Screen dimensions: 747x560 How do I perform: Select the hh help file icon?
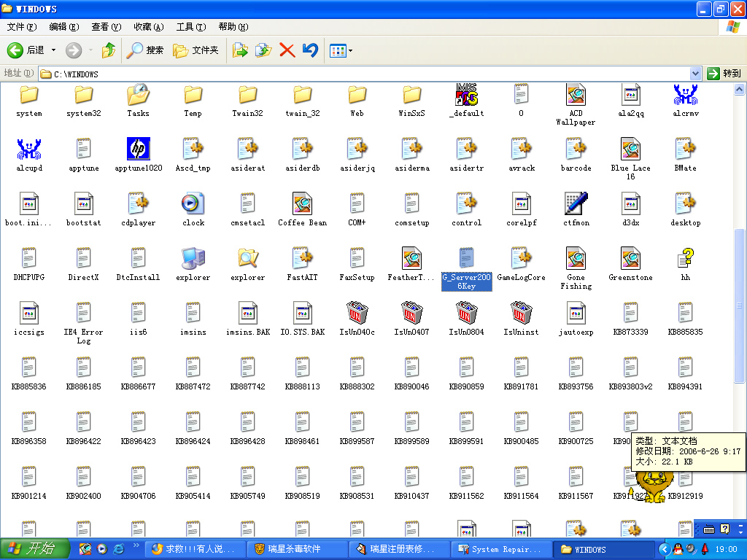coord(685,259)
